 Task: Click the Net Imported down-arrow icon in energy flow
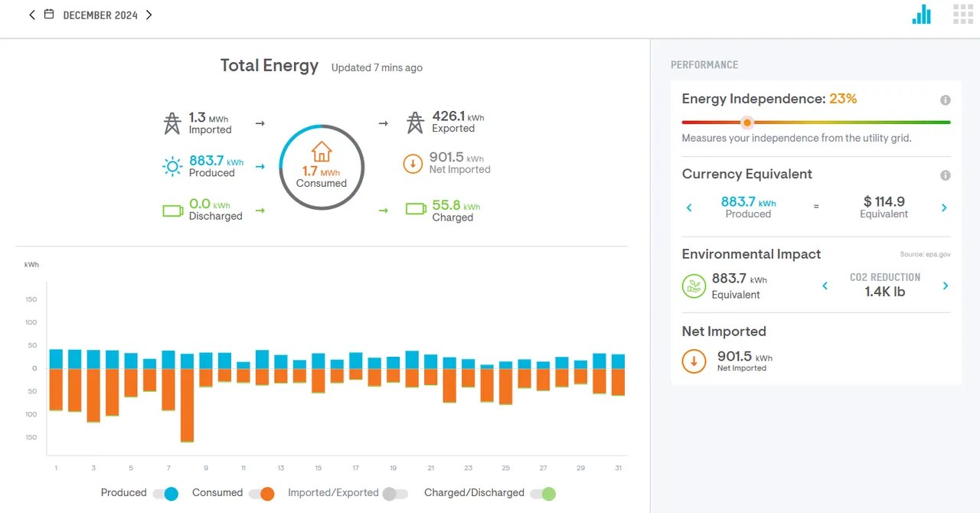click(413, 163)
